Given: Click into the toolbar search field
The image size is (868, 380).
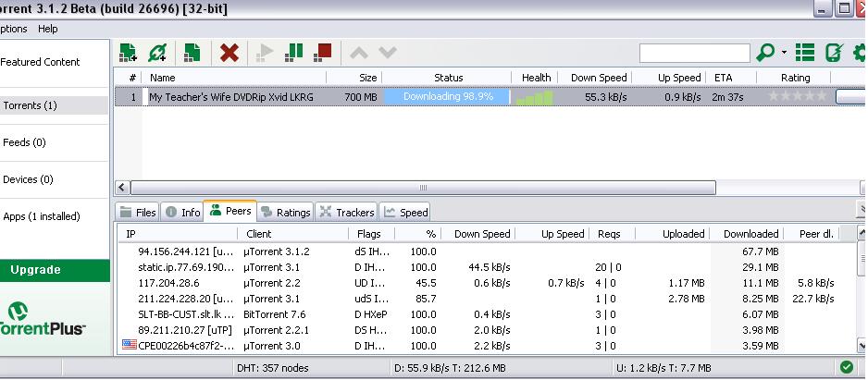Looking at the screenshot, I should [695, 53].
